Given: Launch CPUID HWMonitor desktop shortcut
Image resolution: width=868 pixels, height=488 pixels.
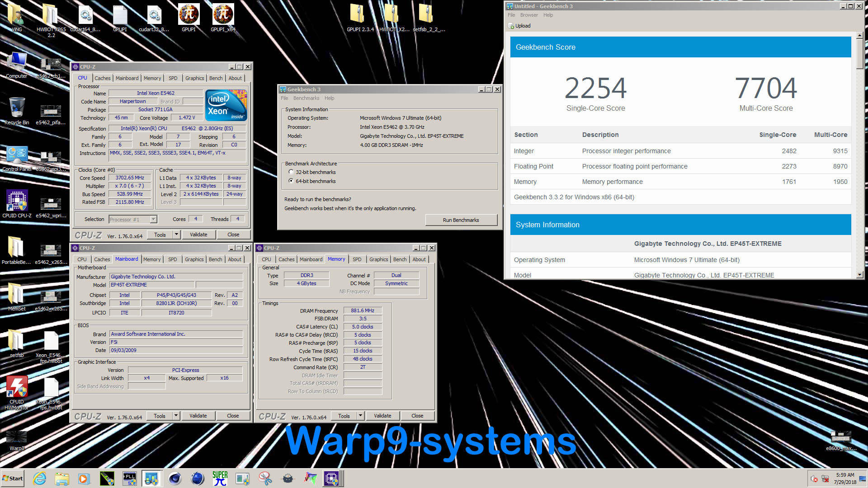Looking at the screenshot, I should [x=17, y=392].
